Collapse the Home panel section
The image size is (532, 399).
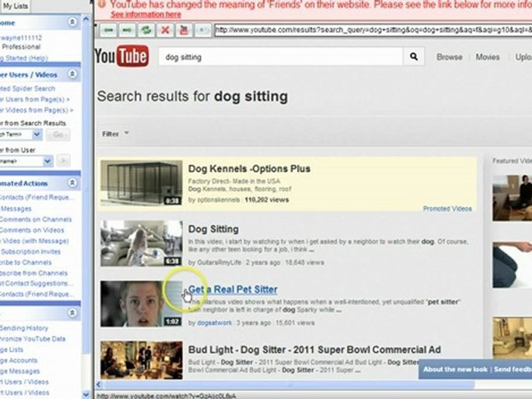click(x=72, y=22)
